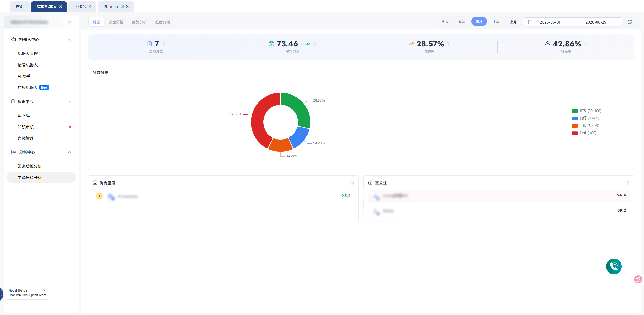Viewport: 644px width, 315px height.
Task: Filter by 上周
Action: (x=496, y=21)
